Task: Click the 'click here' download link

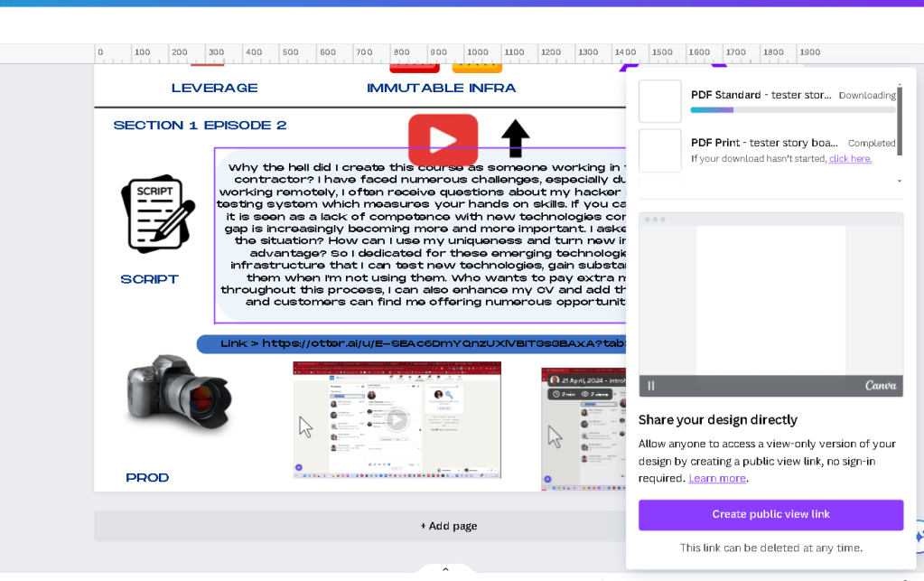Action: [x=850, y=158]
